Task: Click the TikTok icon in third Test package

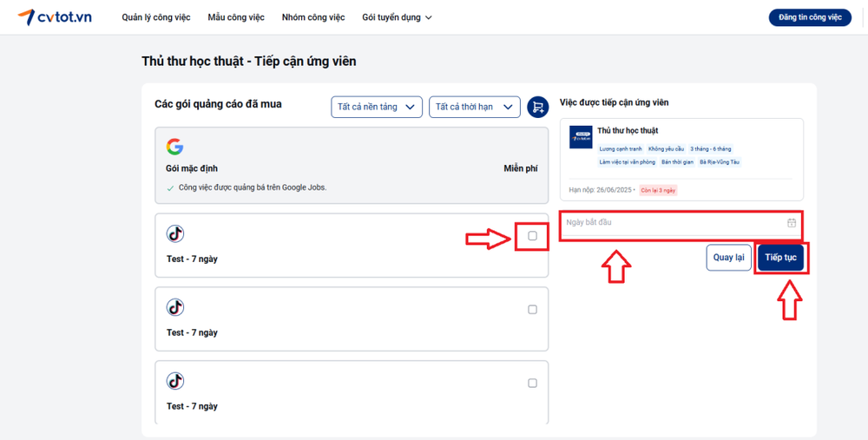Action: [x=175, y=381]
